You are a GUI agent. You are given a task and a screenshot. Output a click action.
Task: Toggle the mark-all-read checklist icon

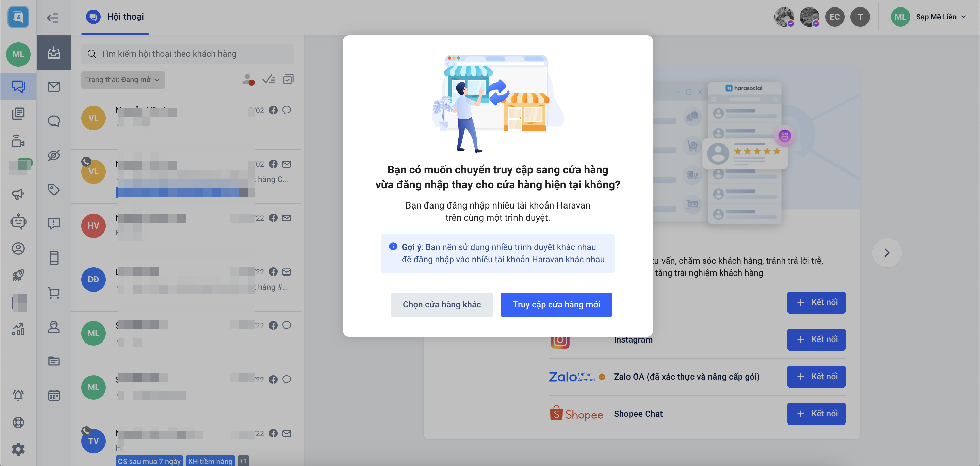(x=268, y=79)
